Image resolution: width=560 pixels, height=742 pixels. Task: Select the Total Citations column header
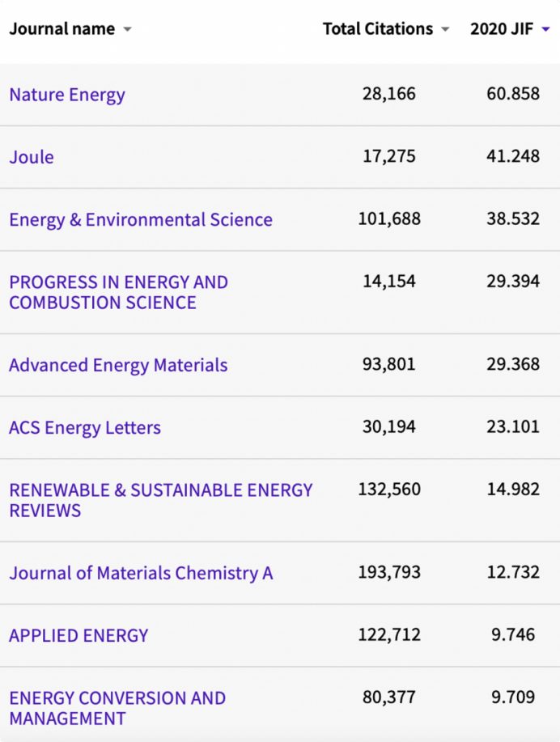click(378, 29)
